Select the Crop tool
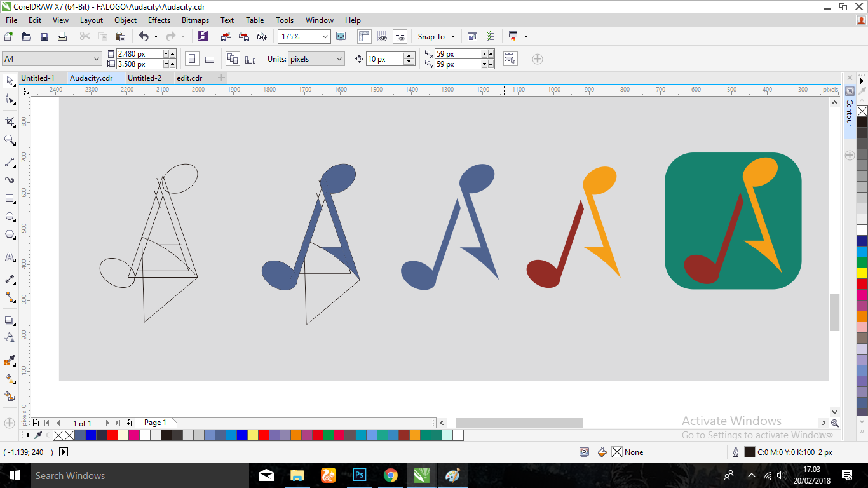This screenshot has height=488, width=868. (x=10, y=121)
